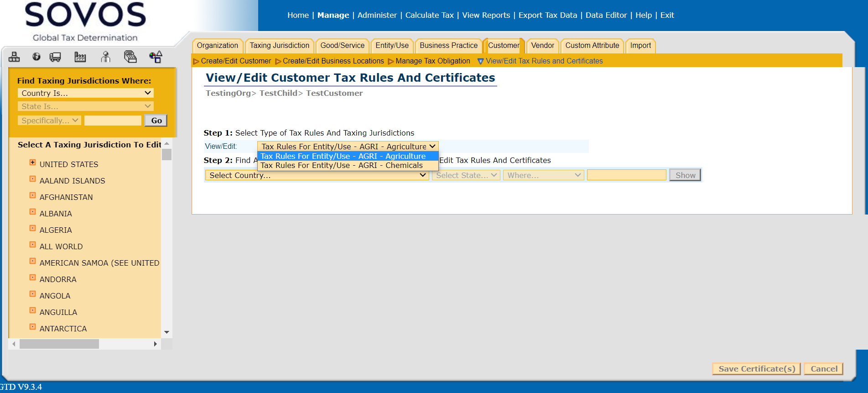Expand the UNITED STATES tree node

coord(32,162)
